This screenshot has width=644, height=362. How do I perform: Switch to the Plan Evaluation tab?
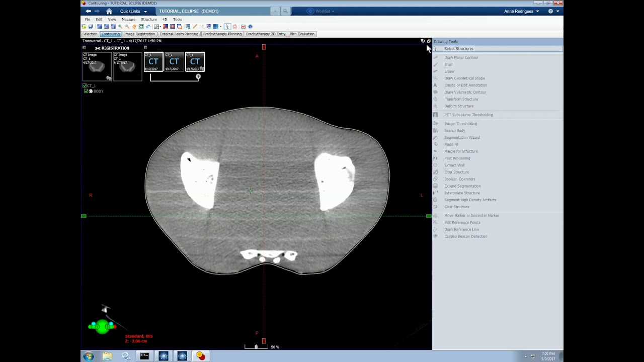302,34
